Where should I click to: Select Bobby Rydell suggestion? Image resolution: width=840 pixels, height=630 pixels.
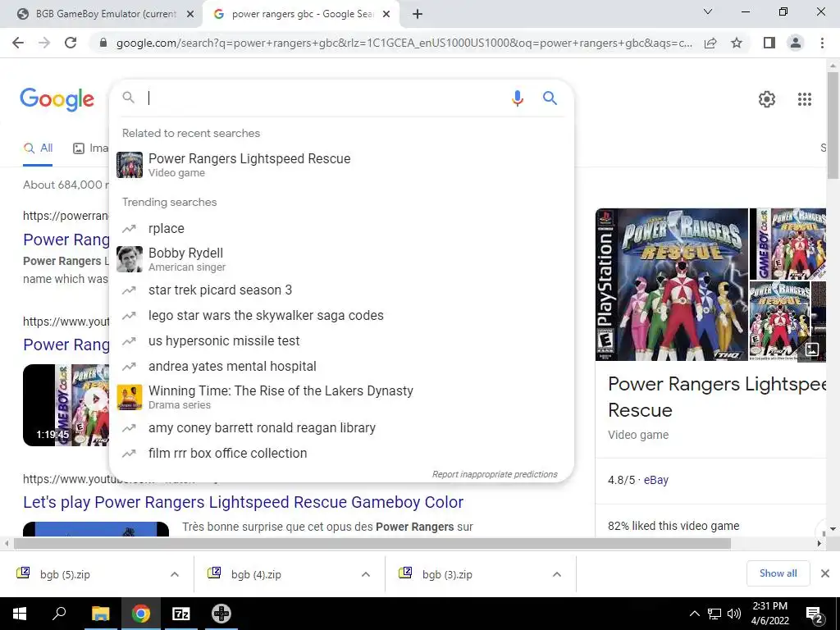(x=341, y=259)
